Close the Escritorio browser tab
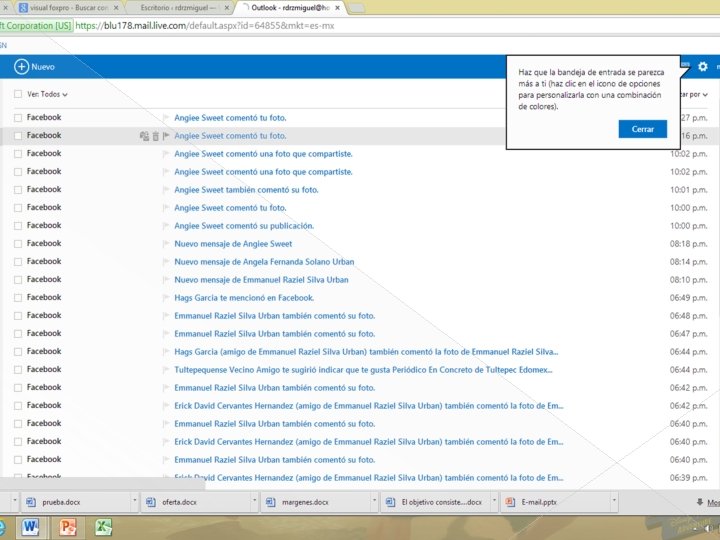Viewport: 720px width, 540px height. coord(226,8)
